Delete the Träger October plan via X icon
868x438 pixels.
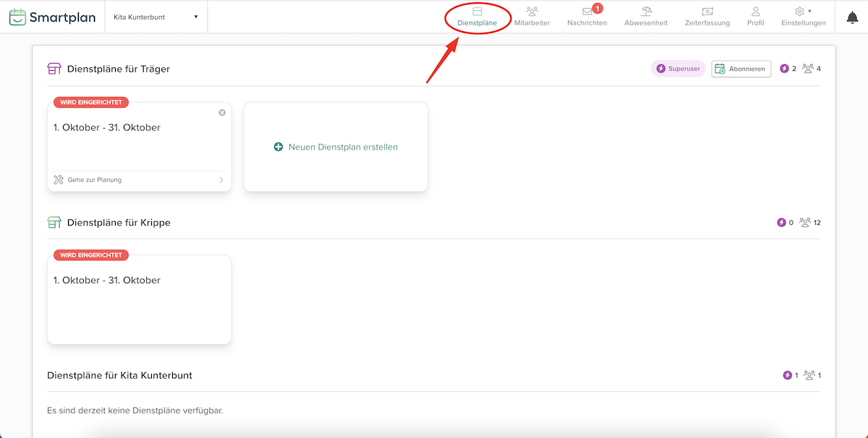coord(222,113)
